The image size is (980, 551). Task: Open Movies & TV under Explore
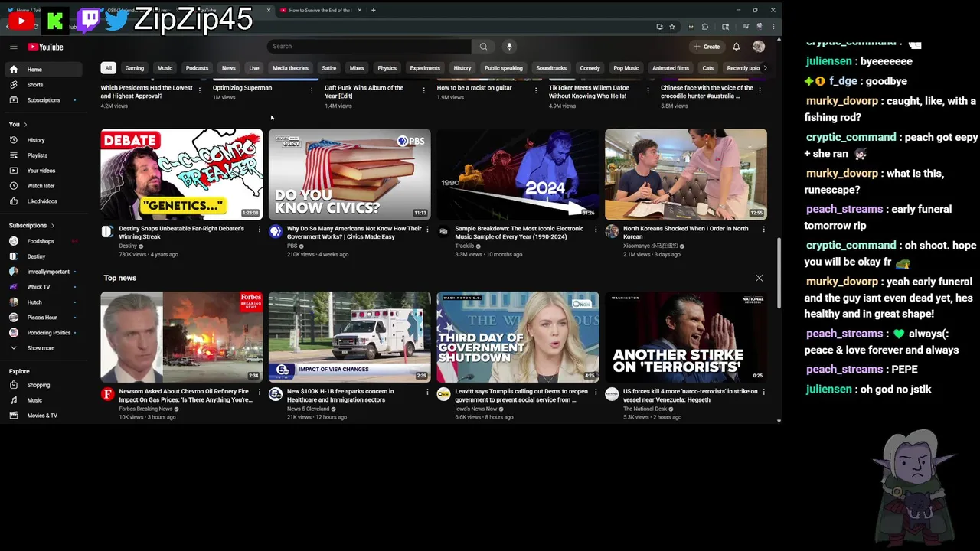tap(42, 416)
